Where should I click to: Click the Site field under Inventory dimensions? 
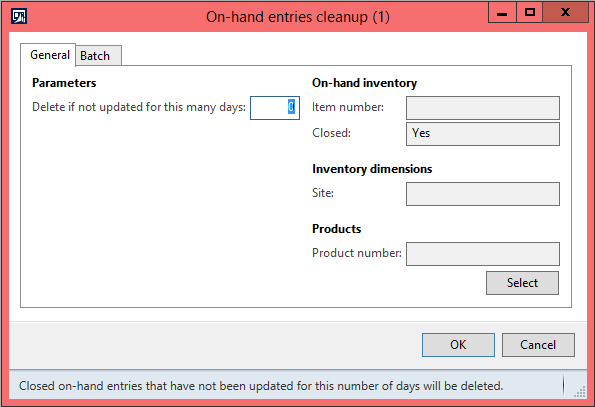[x=483, y=194]
